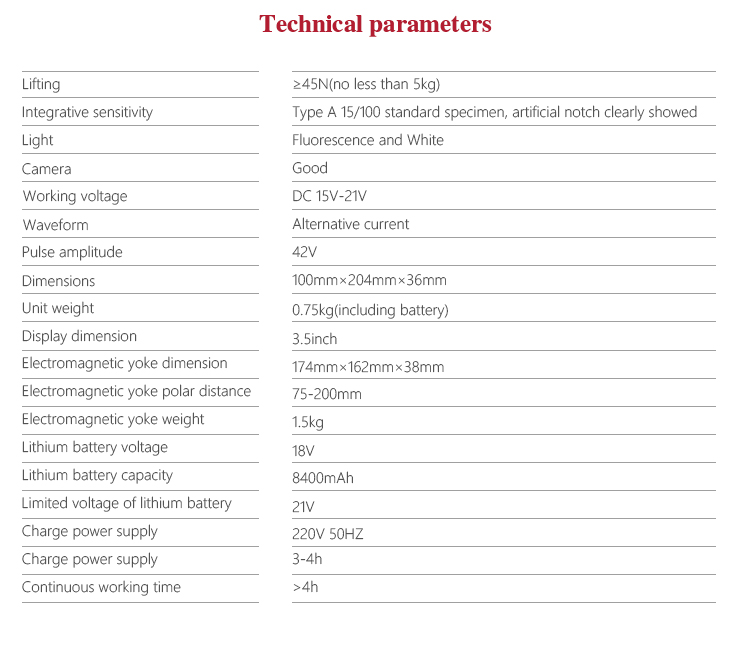Click the Technical parameters heading
Viewport: 750px width, 646px height.
375,25
